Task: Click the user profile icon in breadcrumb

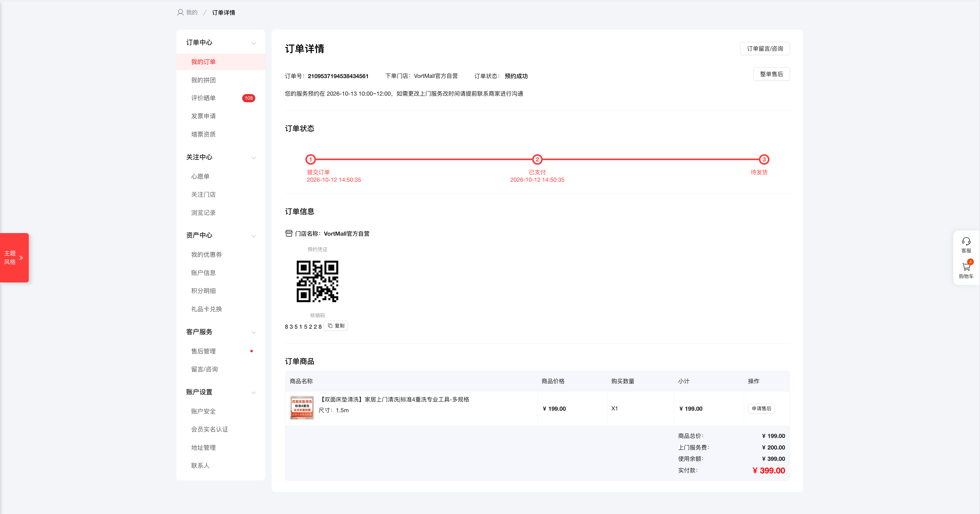Action: pos(180,13)
